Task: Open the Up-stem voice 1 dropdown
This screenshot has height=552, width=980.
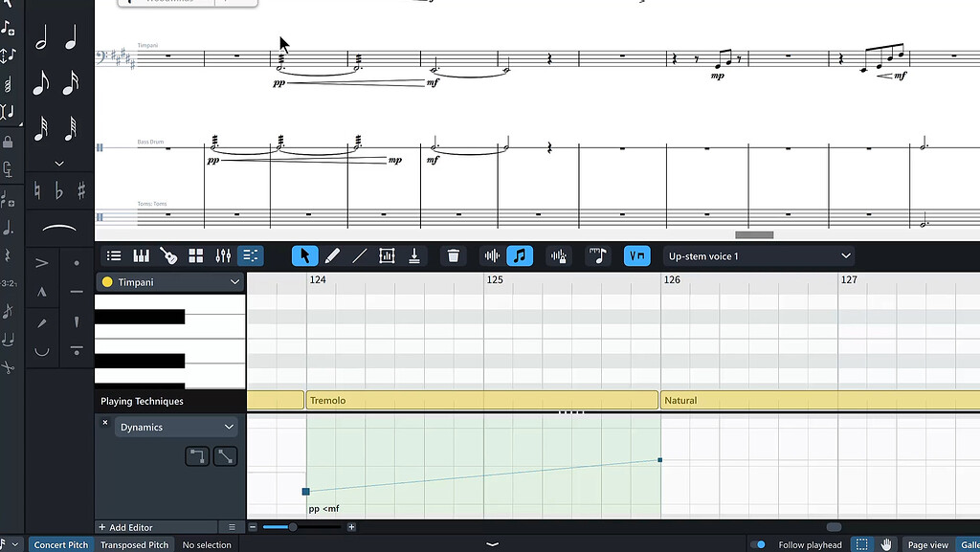Action: [759, 255]
